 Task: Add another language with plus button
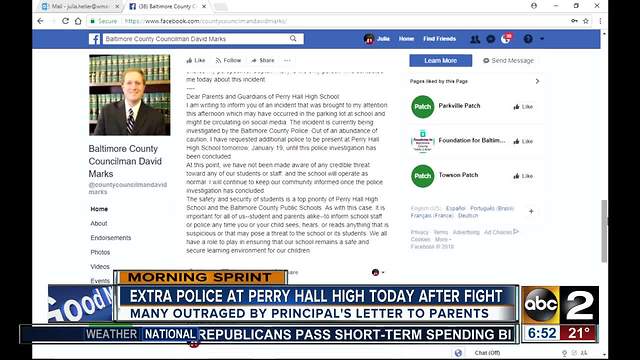pos(531,211)
